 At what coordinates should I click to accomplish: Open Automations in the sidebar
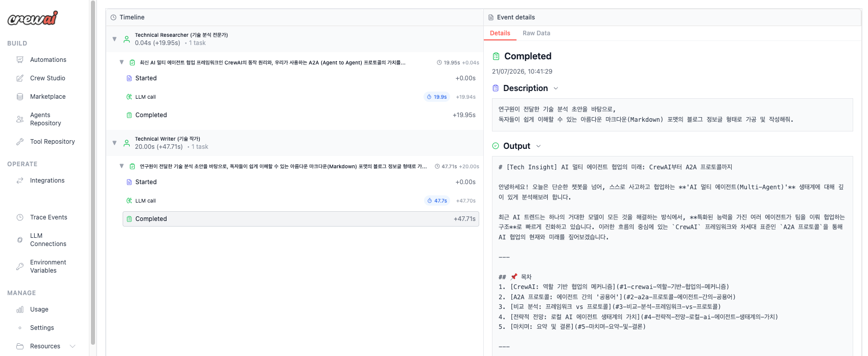click(48, 60)
